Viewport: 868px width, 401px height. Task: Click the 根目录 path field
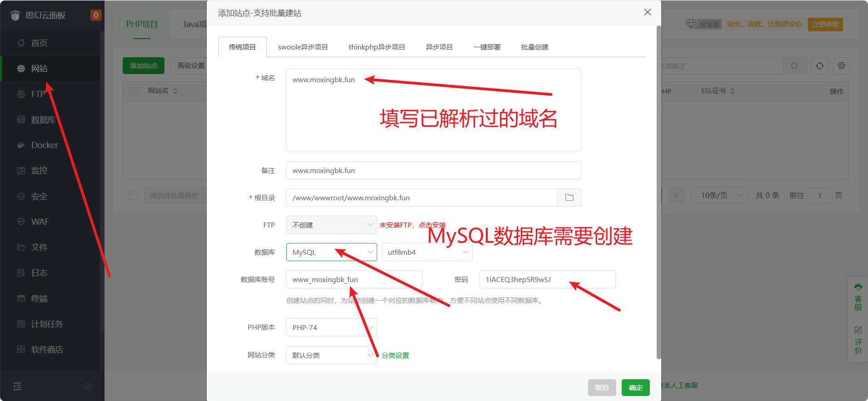pos(422,198)
